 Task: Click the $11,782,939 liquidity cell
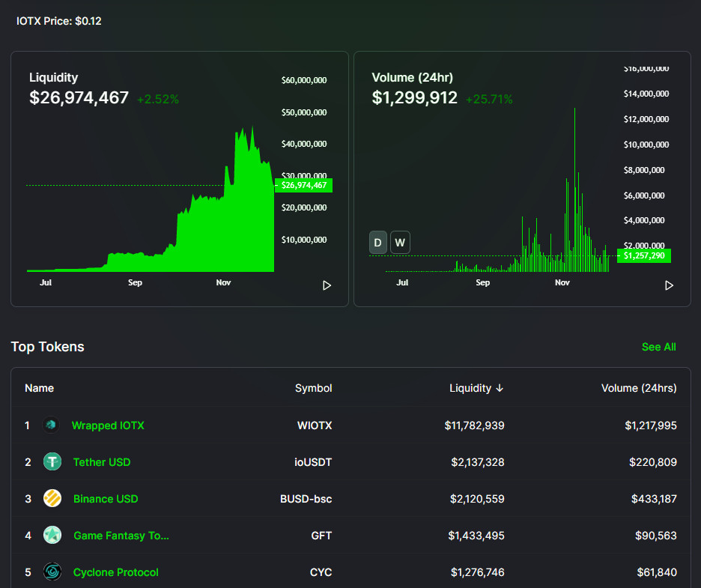point(474,425)
